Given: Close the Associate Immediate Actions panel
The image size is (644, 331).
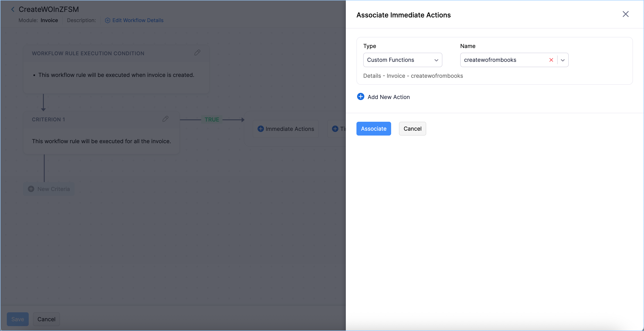Looking at the screenshot, I should [x=625, y=14].
